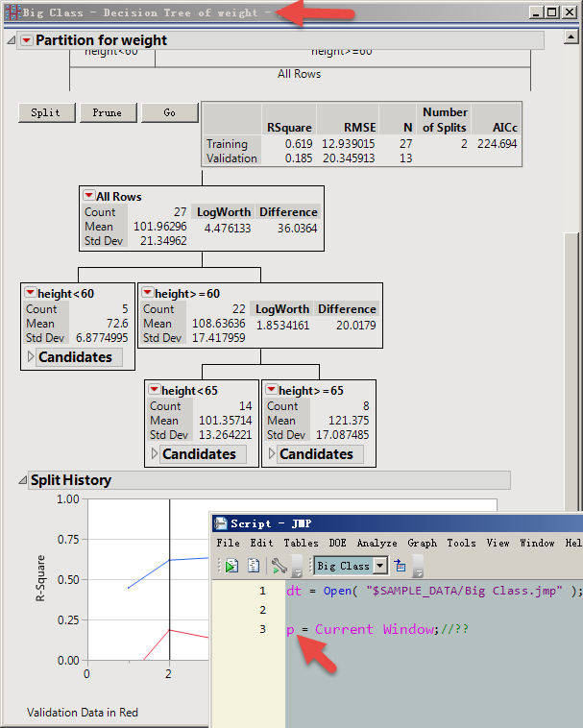Click Validation RMSE value 20.345913
Image resolution: width=583 pixels, height=728 pixels.
coord(349,158)
